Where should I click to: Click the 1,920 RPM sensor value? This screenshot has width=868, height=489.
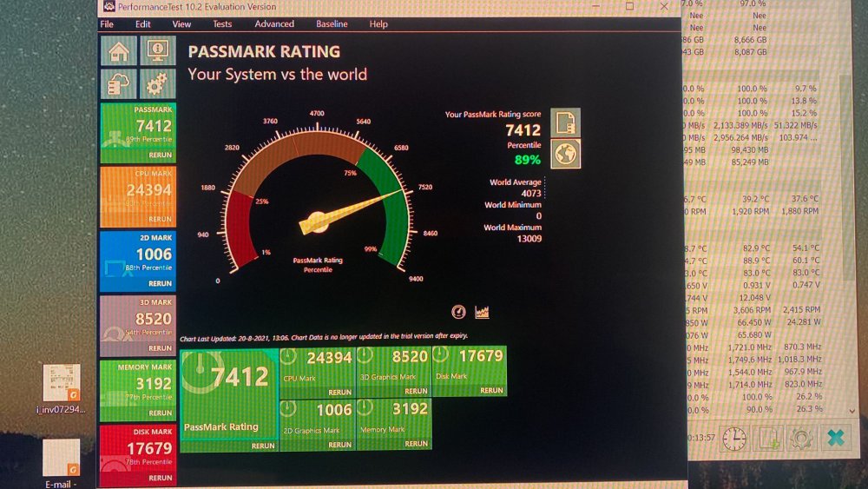[x=751, y=212]
